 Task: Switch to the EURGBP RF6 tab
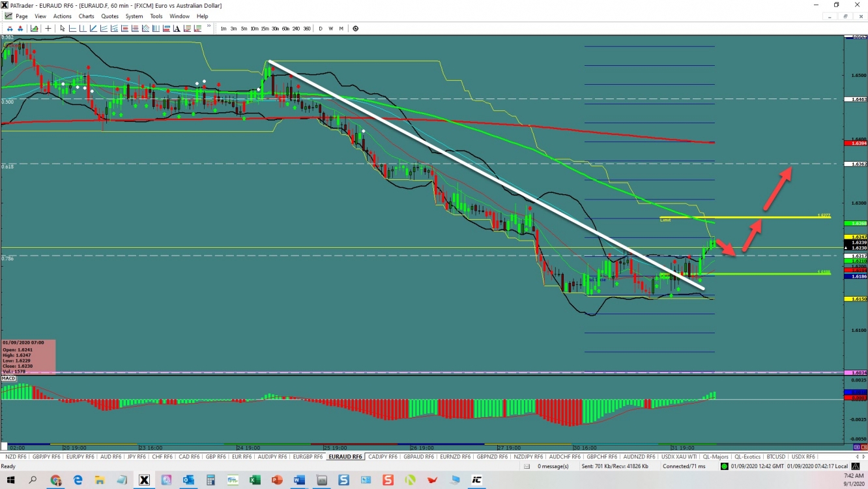pos(308,456)
